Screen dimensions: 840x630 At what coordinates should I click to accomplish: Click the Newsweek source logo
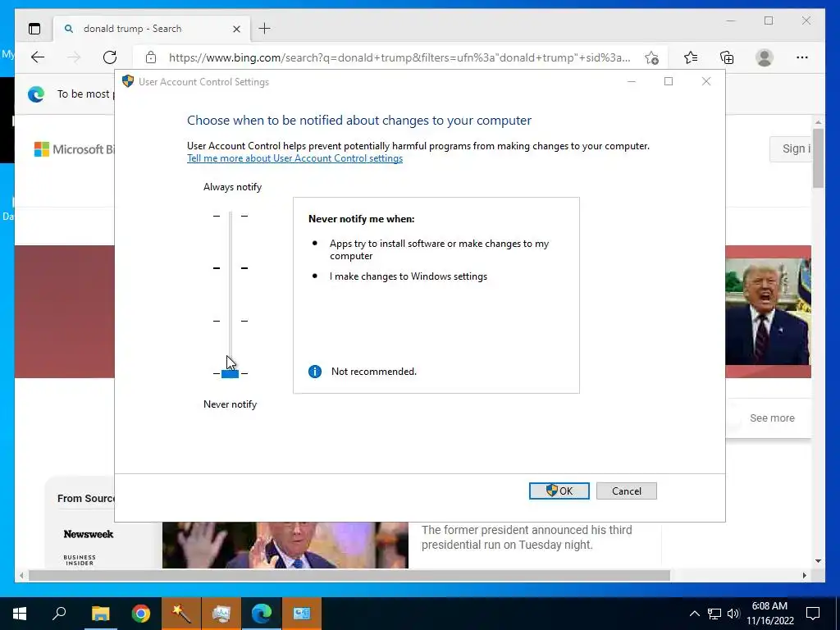click(89, 534)
